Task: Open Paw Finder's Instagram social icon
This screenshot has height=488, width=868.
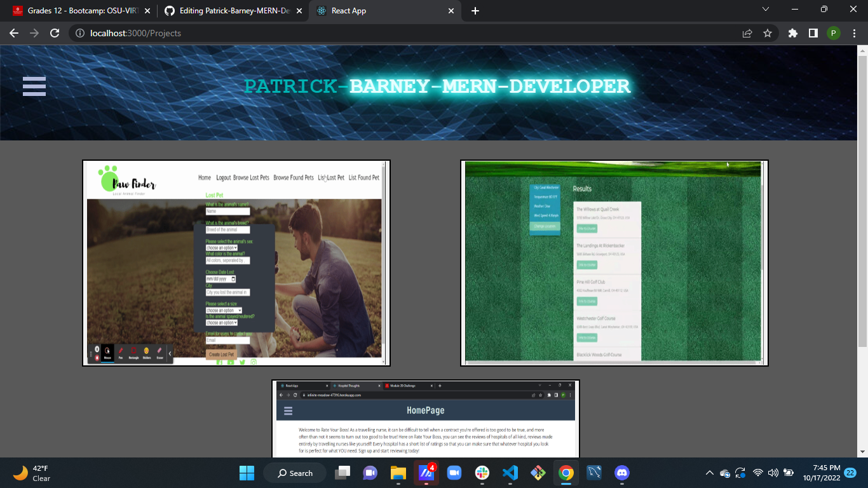Action: 254,362
